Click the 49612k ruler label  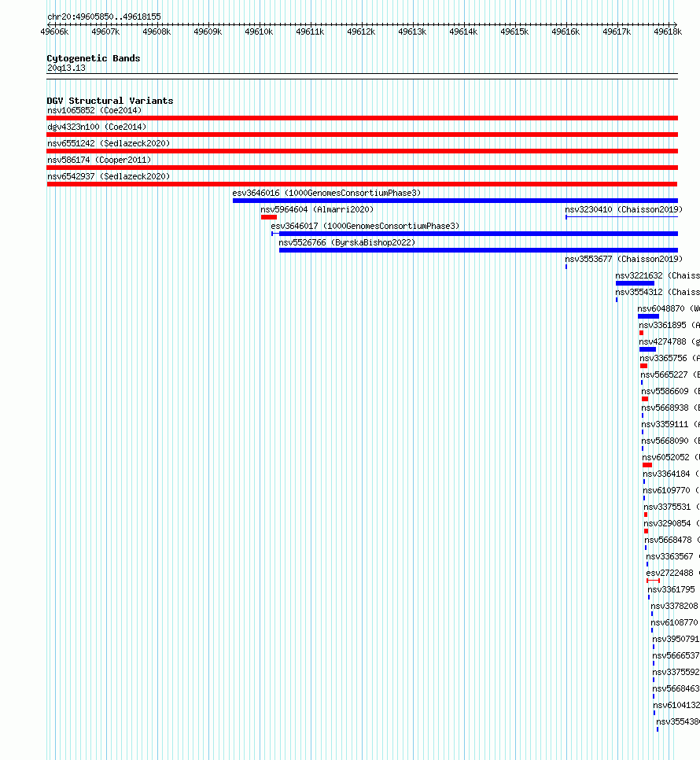pos(361,31)
